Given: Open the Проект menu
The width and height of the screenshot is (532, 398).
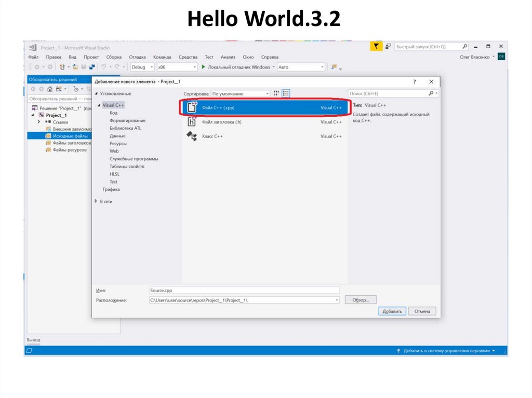Looking at the screenshot, I should point(91,57).
